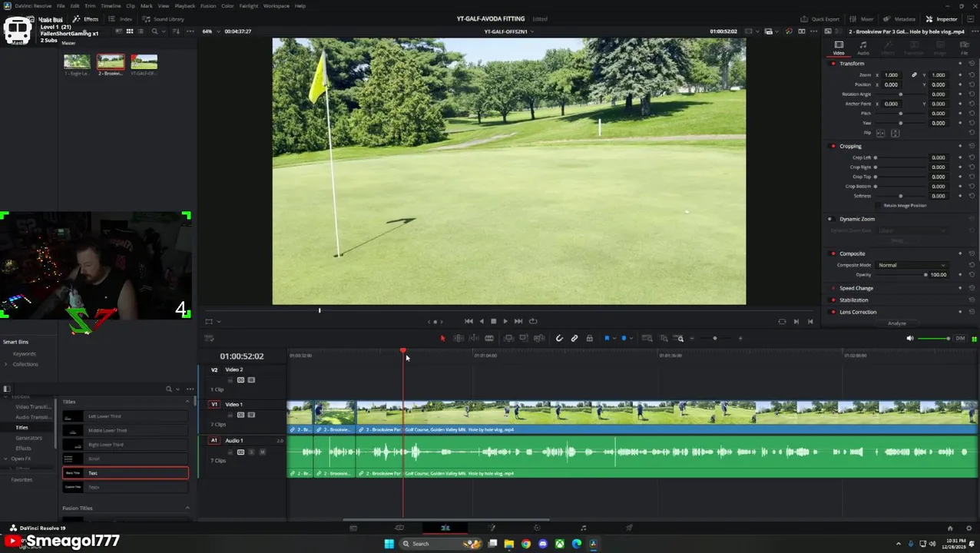Expand the Stabilization section
Image resolution: width=980 pixels, height=553 pixels.
tap(853, 300)
